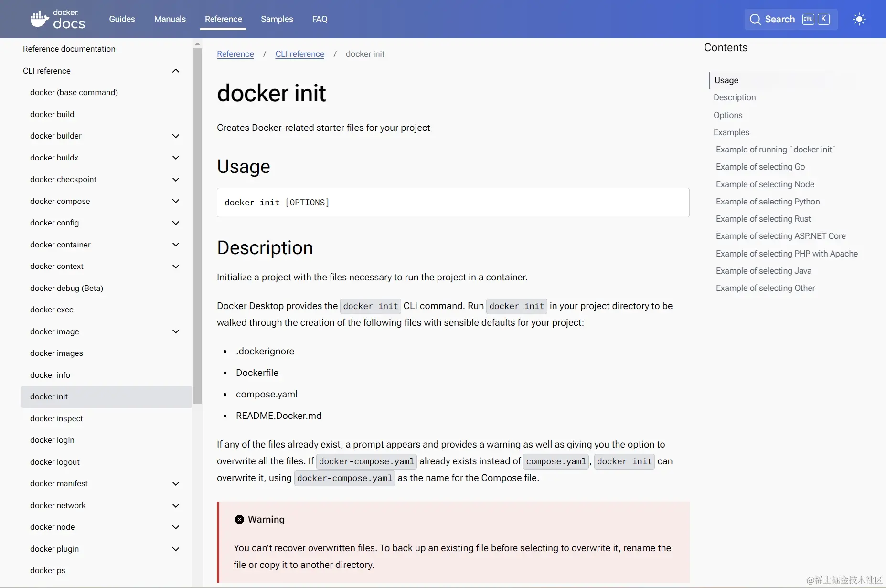Open Reference documentation in sidebar
The width and height of the screenshot is (886, 588).
pos(69,49)
